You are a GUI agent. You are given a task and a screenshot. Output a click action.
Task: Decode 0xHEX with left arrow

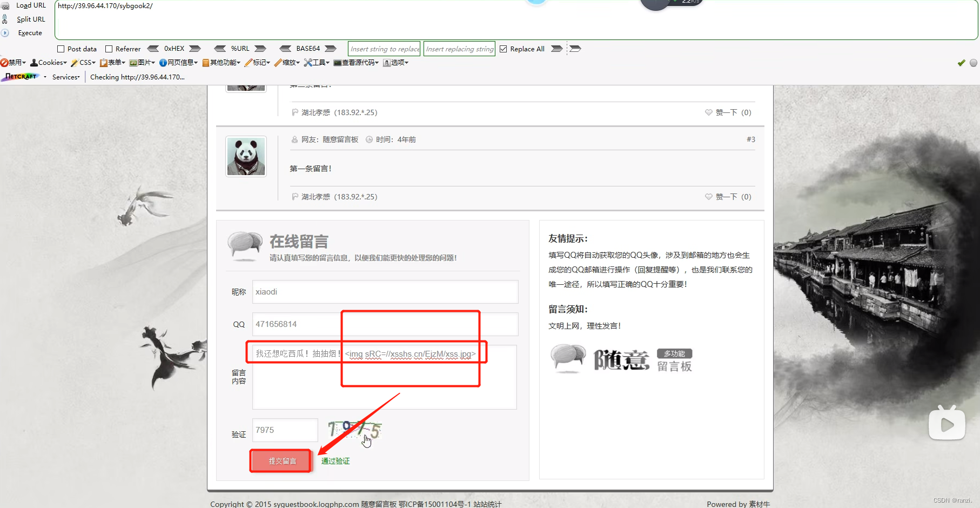153,49
